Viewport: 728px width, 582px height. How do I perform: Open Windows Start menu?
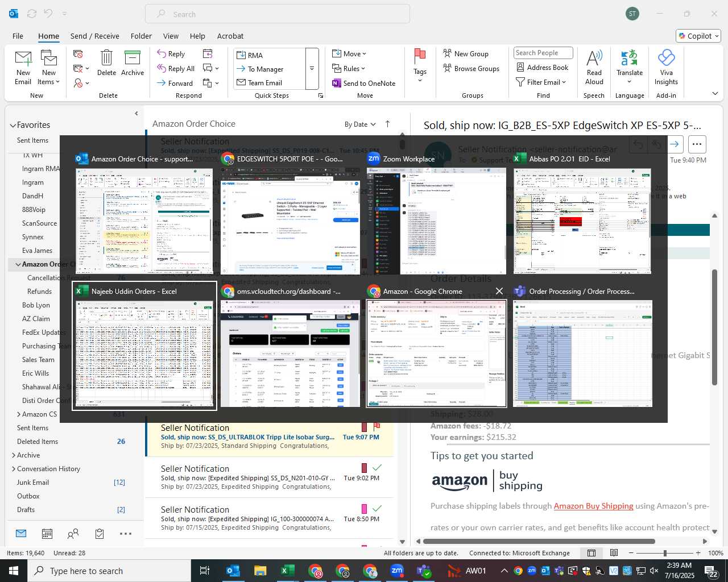14,570
